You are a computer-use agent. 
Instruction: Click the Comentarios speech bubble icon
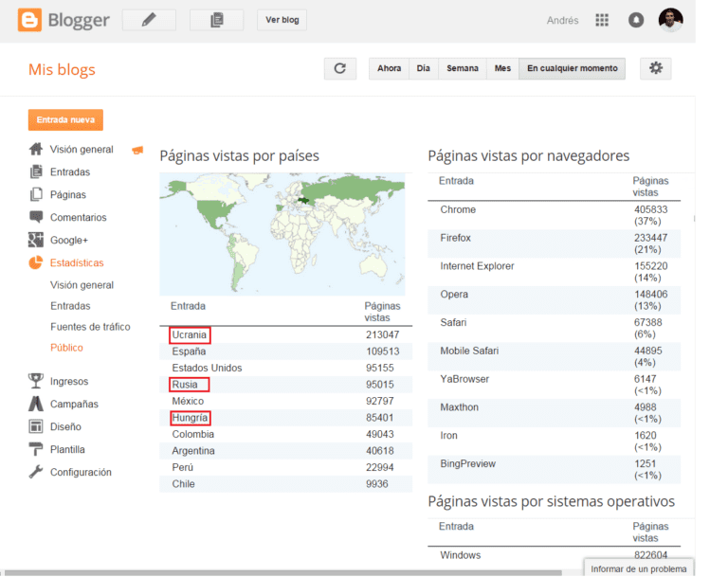36,217
